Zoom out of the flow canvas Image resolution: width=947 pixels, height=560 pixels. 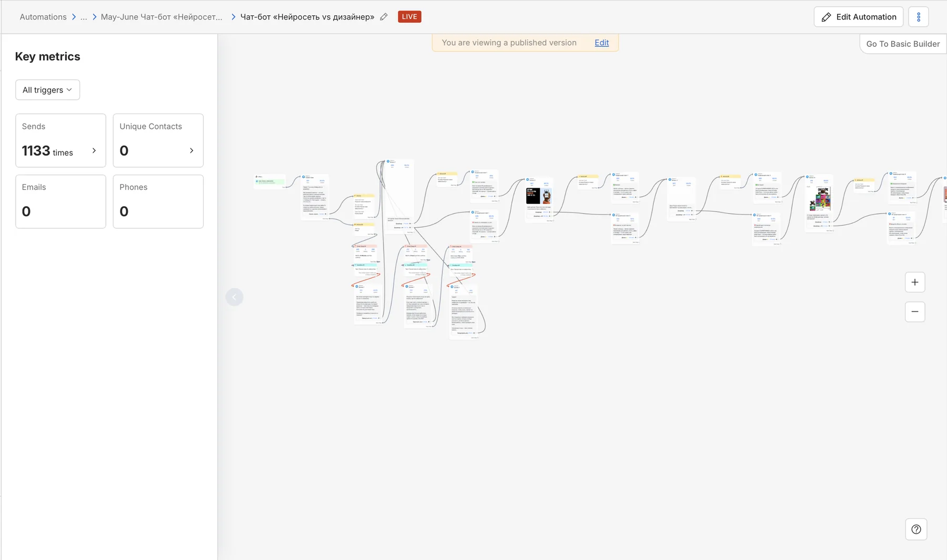pos(915,312)
